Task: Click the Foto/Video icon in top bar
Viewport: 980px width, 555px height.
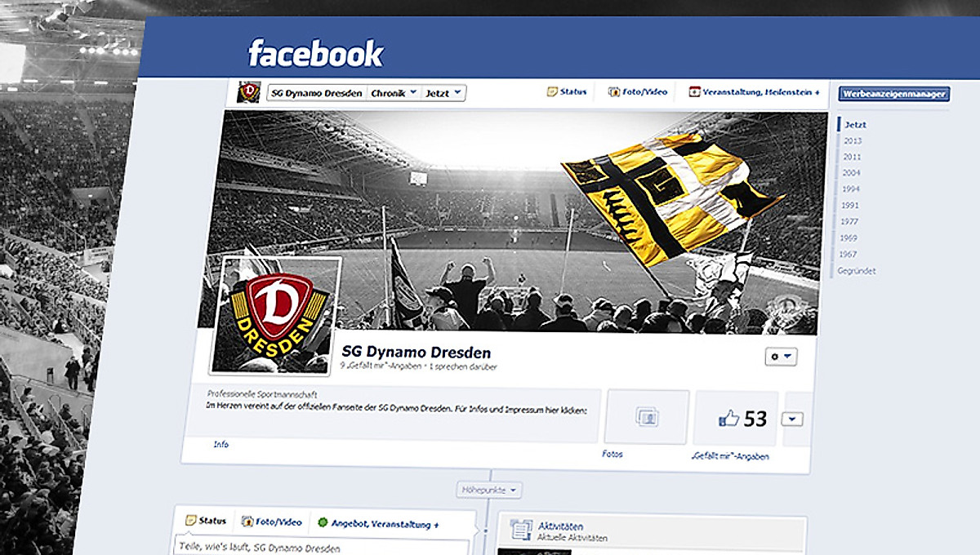Action: pos(614,92)
